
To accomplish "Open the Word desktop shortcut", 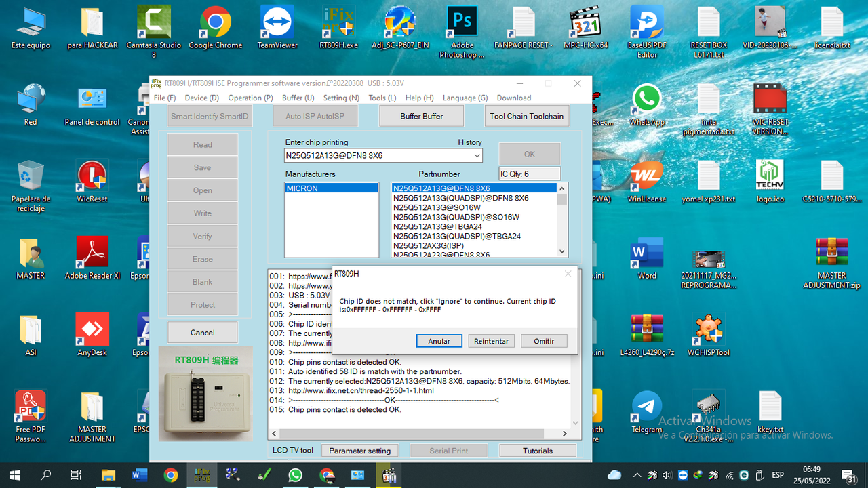I will pyautogui.click(x=647, y=258).
